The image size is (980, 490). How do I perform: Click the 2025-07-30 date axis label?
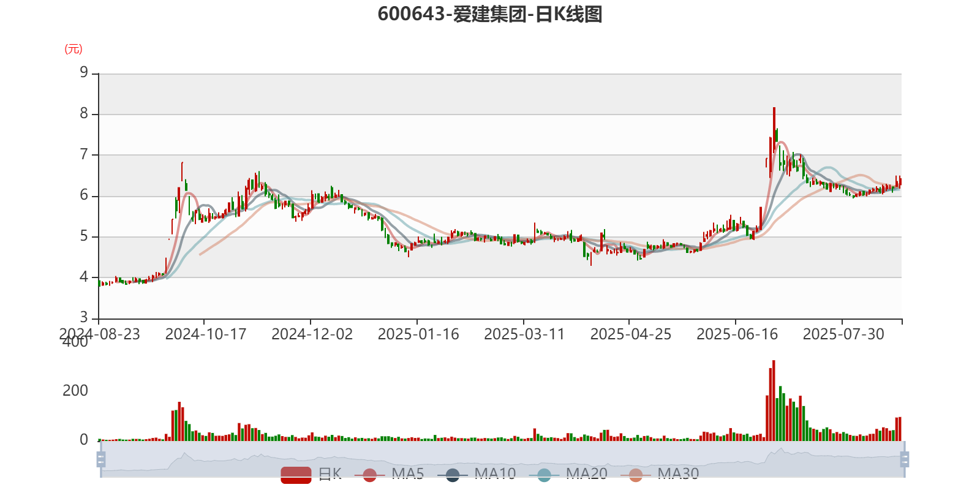coord(843,334)
